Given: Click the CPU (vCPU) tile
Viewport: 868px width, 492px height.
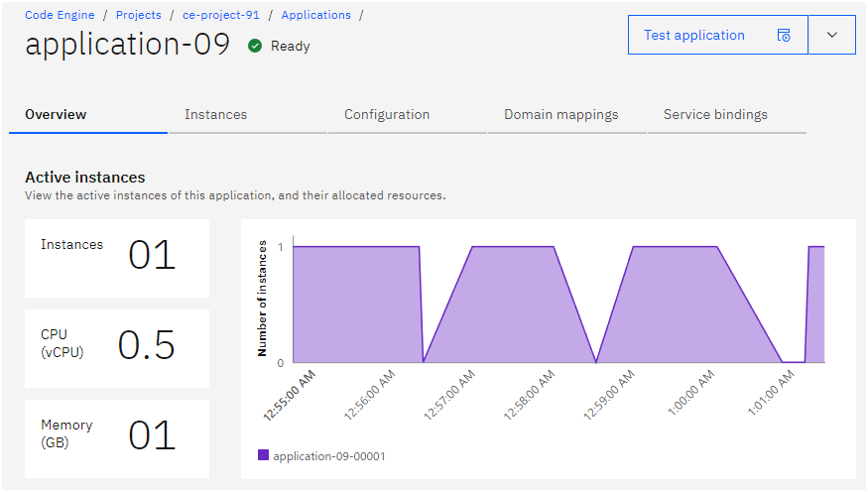Looking at the screenshot, I should pyautogui.click(x=117, y=348).
